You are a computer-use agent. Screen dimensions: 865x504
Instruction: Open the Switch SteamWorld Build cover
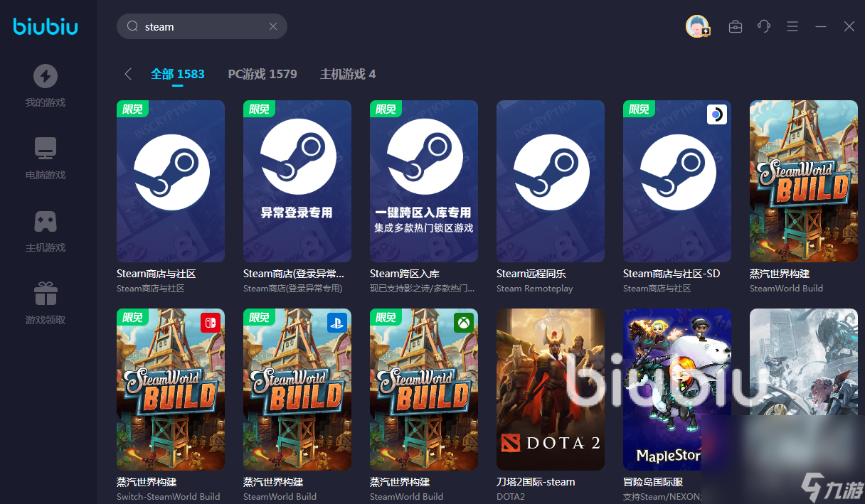(171, 390)
